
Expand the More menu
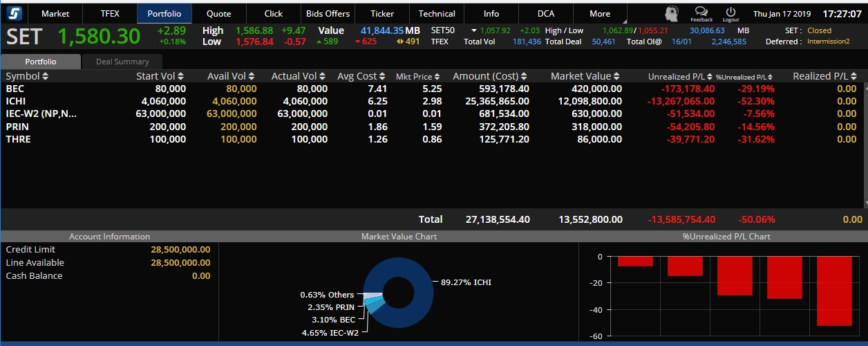tap(600, 13)
